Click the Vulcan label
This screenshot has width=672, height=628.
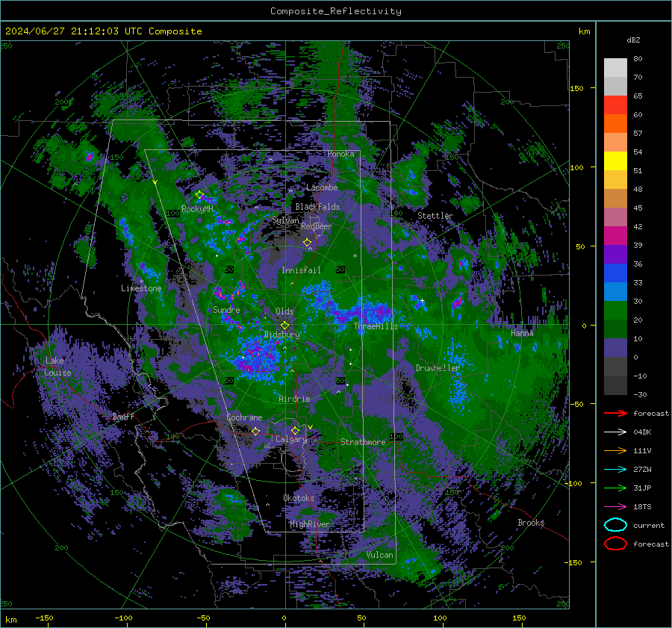[379, 555]
